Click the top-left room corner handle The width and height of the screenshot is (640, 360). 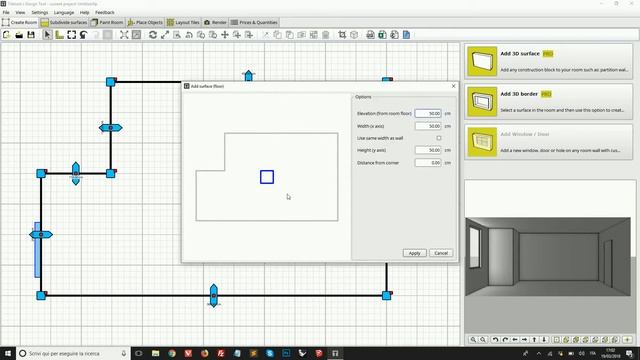[x=111, y=82]
